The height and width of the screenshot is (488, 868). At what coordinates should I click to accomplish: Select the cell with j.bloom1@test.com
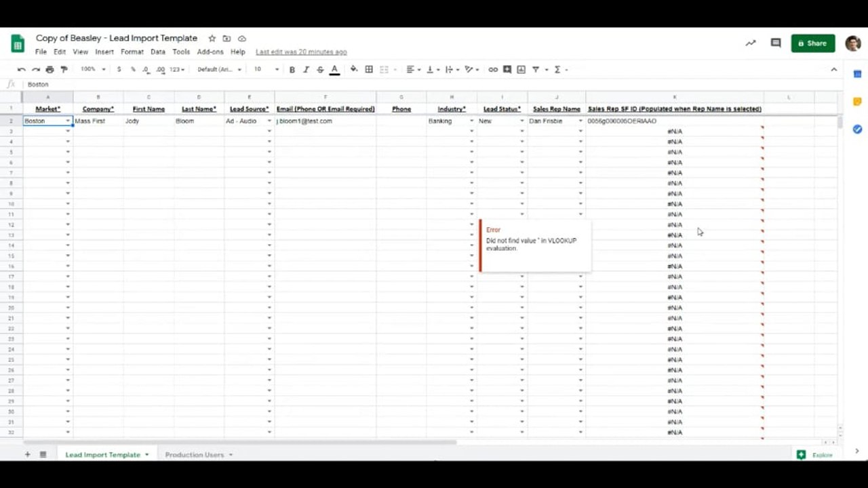(x=325, y=121)
